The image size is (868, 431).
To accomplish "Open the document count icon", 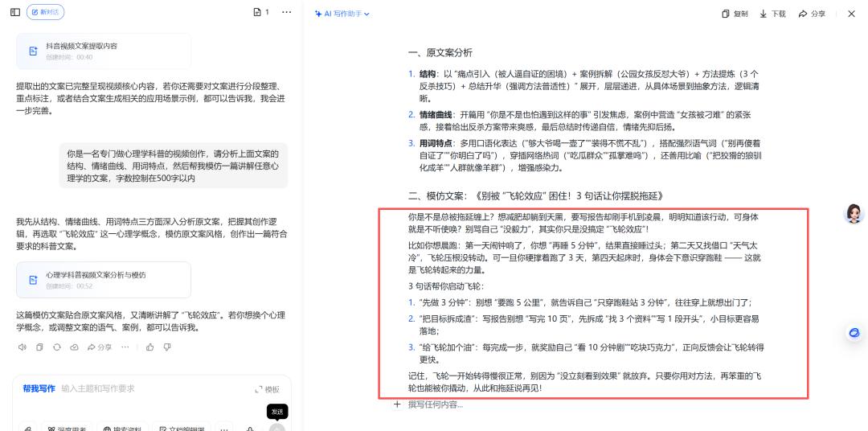I will [x=261, y=12].
